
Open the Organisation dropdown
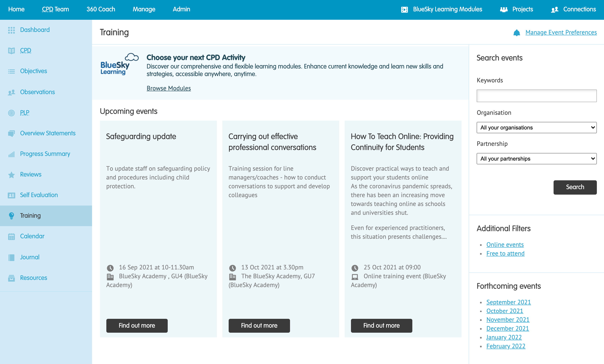[537, 127]
